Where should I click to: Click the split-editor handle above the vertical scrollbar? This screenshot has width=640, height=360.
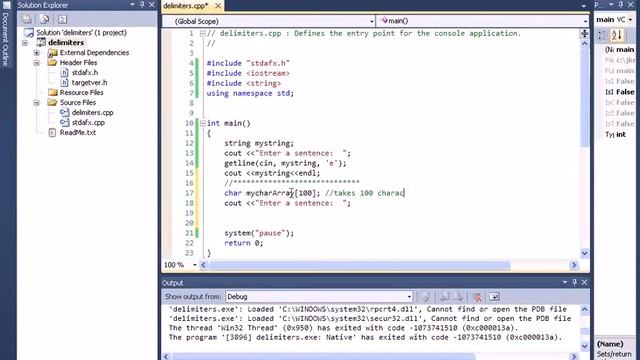[584, 33]
